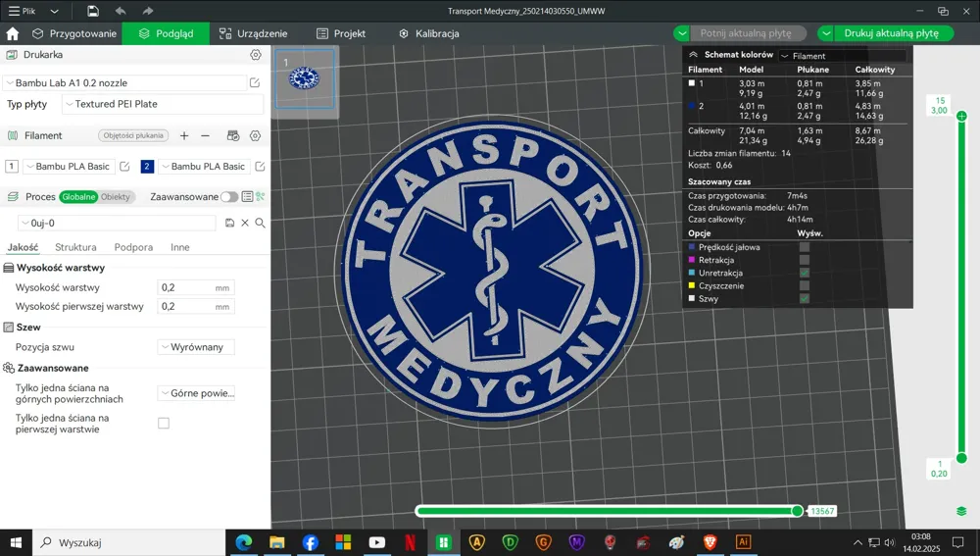
Task: Open File Explorer from taskbar
Action: tap(277, 542)
